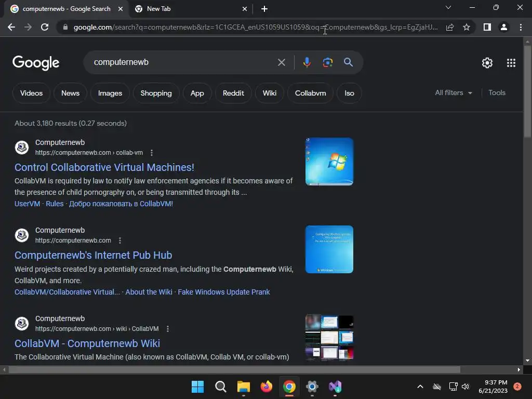Viewport: 532px width, 399px height.
Task: Start a voice search with microphone
Action: click(307, 62)
